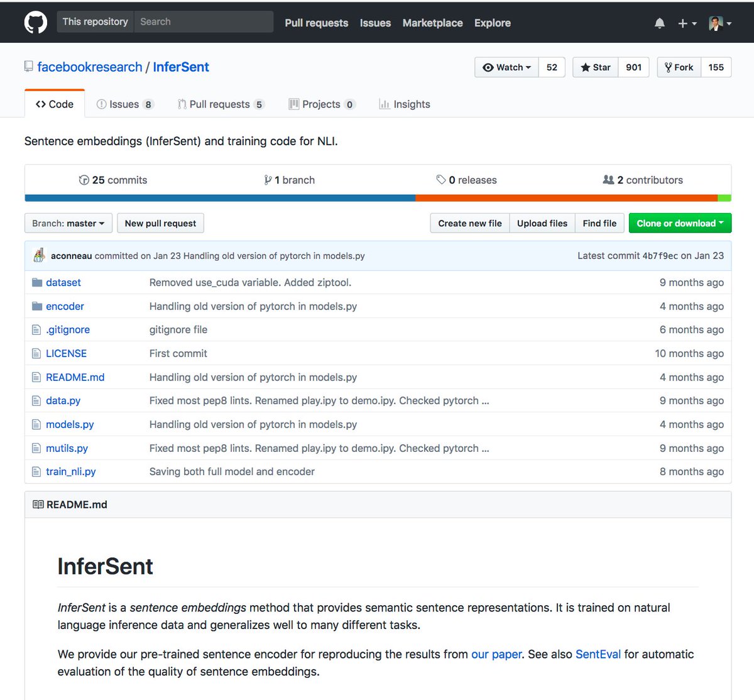The image size is (754, 700).
Task: Expand truncated data.py commit message ellipsis
Action: point(485,401)
